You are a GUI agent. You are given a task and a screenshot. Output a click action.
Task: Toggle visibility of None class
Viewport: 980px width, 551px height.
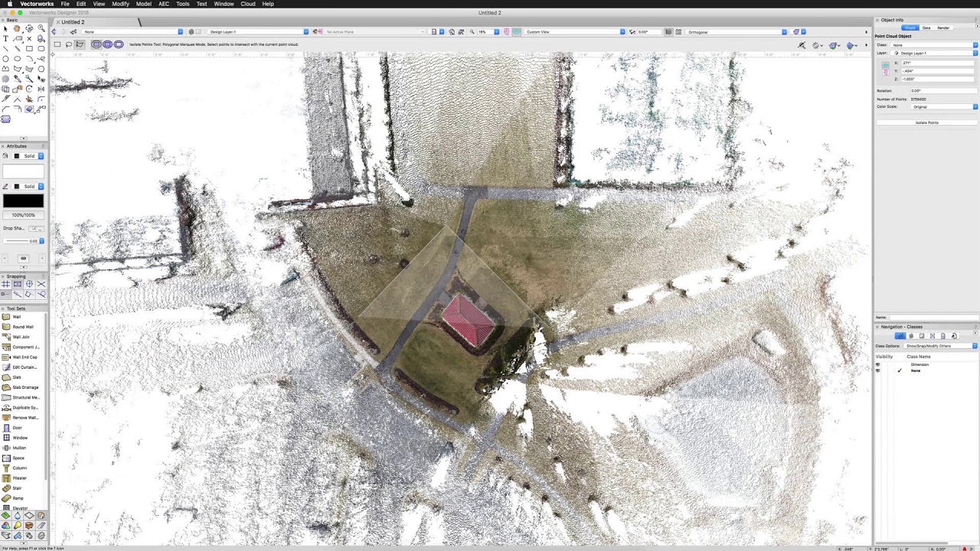(x=878, y=370)
